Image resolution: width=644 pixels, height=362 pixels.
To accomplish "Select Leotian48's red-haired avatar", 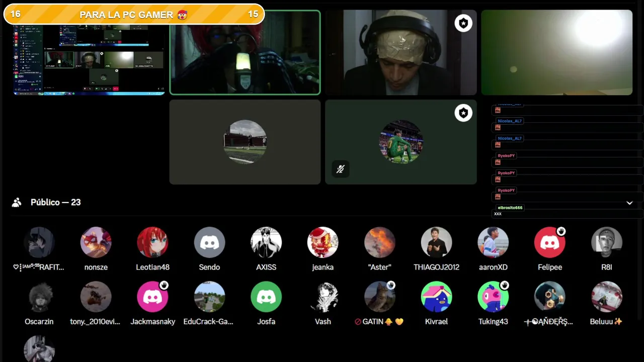I will (152, 242).
